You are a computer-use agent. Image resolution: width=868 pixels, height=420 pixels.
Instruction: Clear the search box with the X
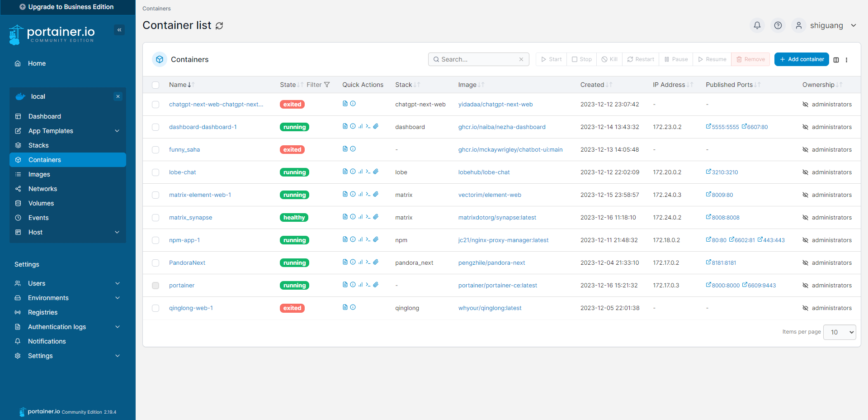[521, 59]
